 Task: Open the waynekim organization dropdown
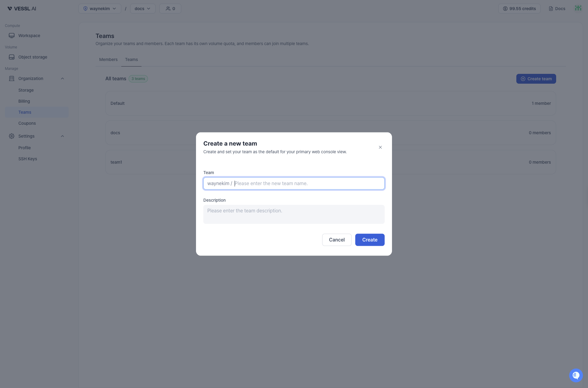pos(100,8)
